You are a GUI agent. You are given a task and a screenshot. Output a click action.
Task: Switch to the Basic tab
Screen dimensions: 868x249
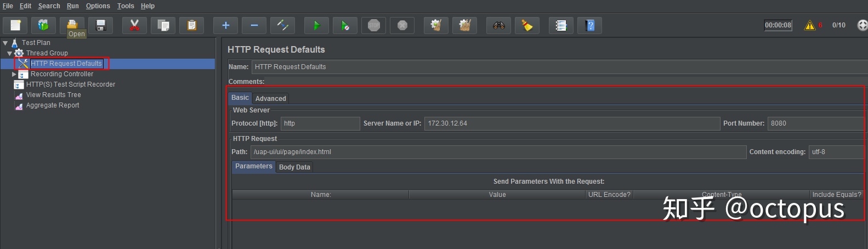point(240,98)
